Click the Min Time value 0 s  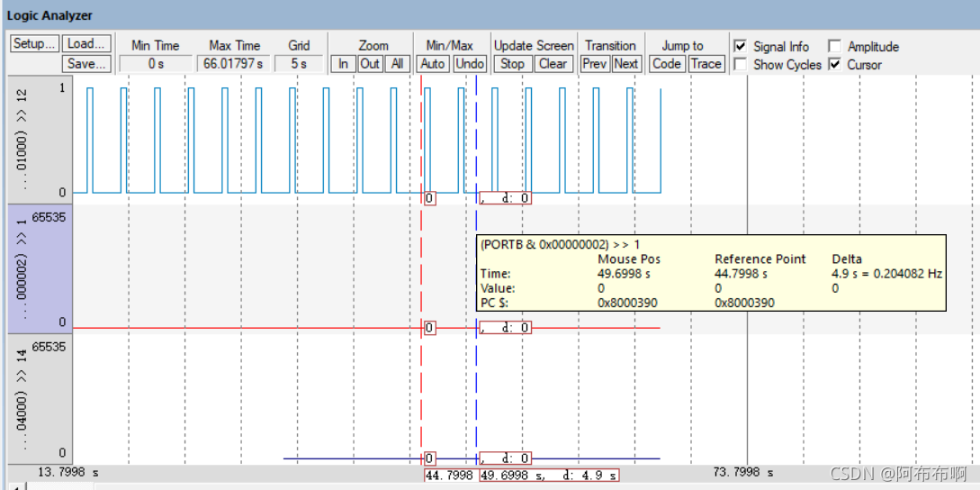pyautogui.click(x=156, y=64)
